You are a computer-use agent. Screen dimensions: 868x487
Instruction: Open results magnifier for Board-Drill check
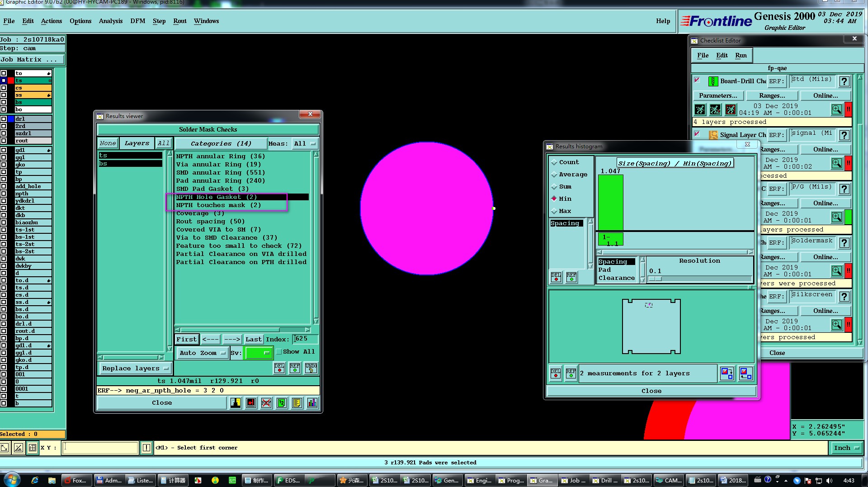pyautogui.click(x=837, y=109)
